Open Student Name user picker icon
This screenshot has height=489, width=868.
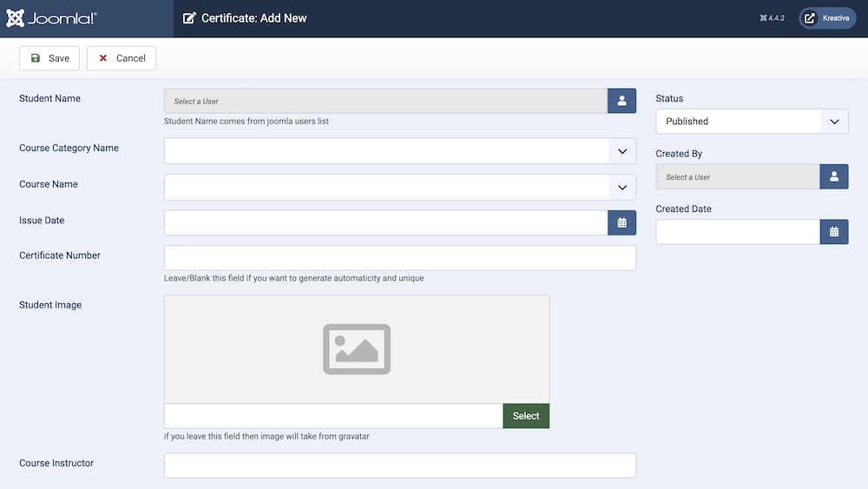point(621,101)
